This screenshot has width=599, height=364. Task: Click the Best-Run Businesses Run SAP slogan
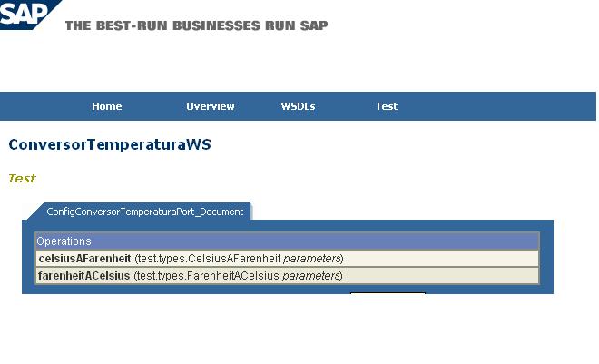[197, 25]
